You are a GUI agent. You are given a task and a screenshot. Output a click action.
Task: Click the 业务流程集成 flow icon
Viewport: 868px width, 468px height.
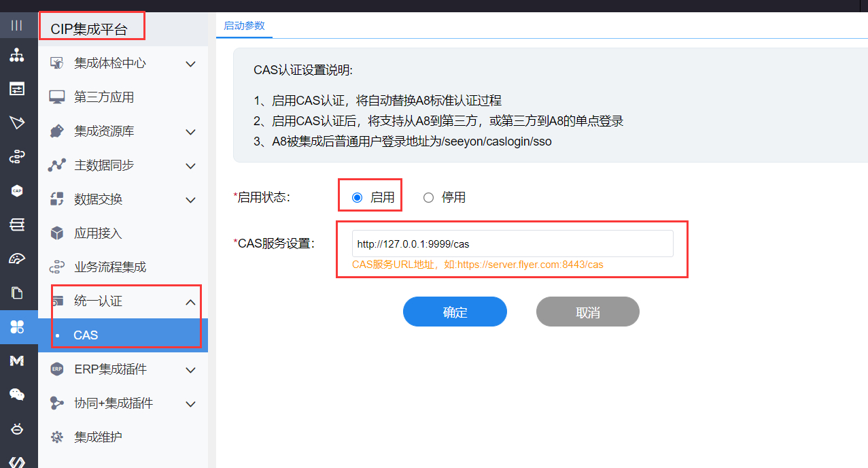pos(57,267)
